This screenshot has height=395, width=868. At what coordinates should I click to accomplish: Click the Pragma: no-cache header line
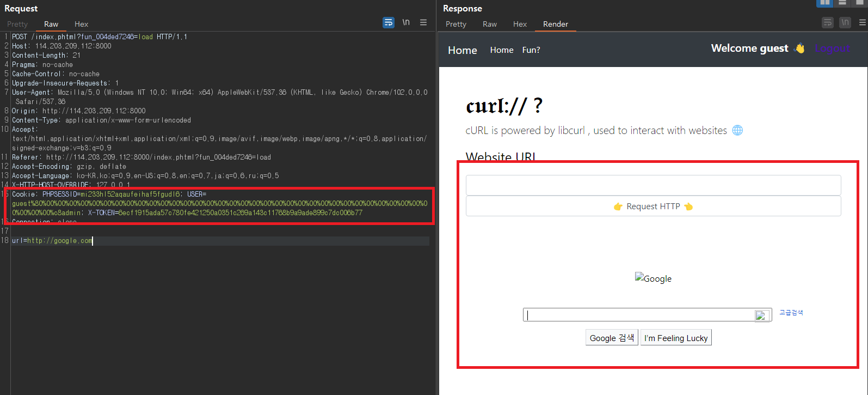(x=42, y=64)
